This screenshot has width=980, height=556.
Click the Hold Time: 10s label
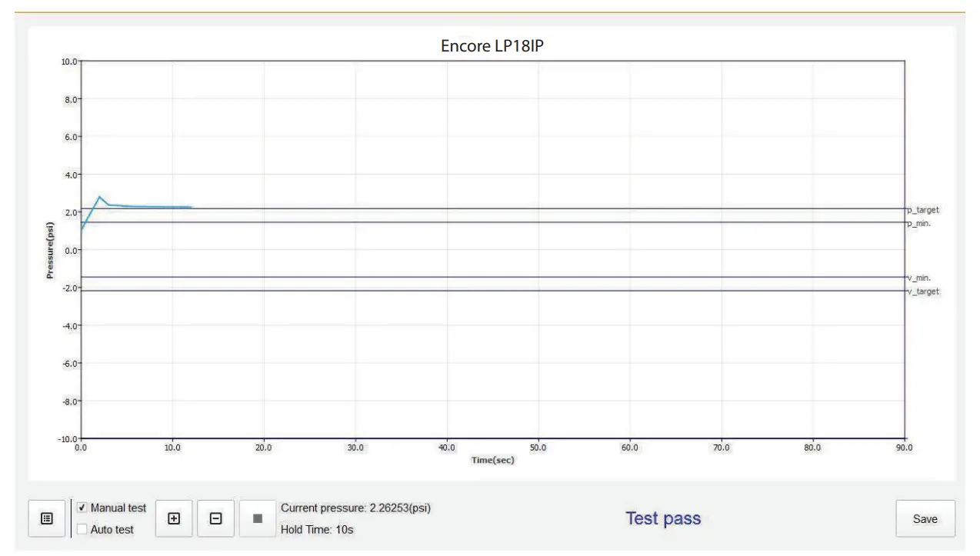pos(317,530)
